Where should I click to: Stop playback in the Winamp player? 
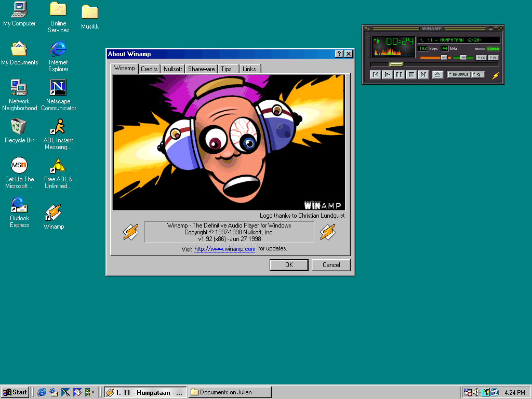tap(411, 75)
